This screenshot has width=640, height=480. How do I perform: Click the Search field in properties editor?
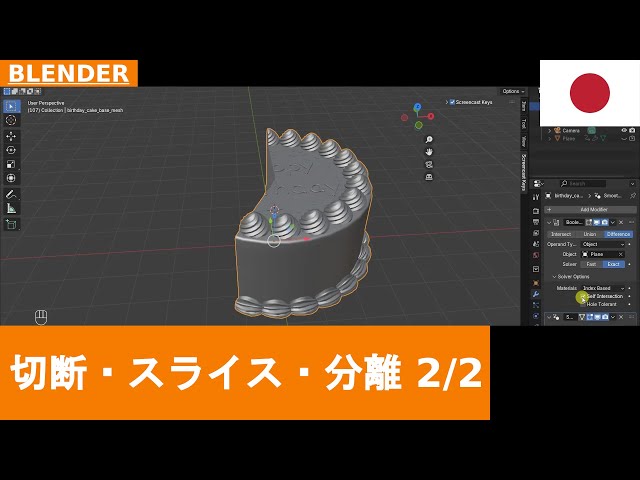582,184
